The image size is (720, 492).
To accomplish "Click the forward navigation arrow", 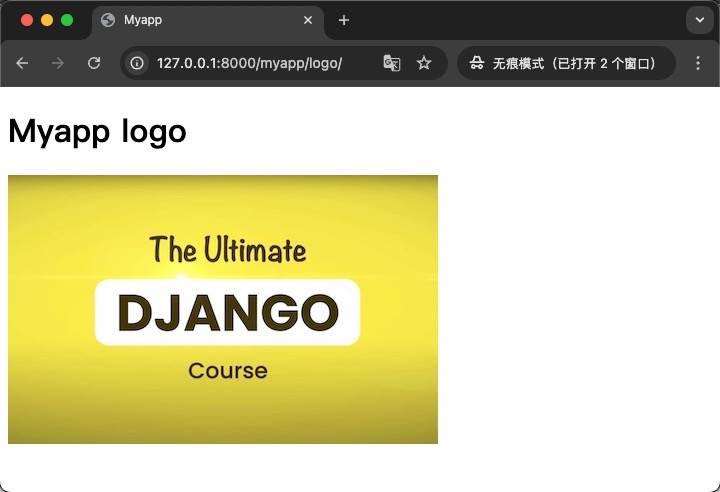I will [58, 63].
